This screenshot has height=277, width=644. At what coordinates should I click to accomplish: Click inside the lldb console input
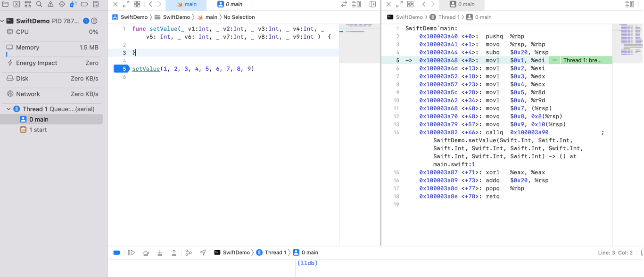click(469, 268)
